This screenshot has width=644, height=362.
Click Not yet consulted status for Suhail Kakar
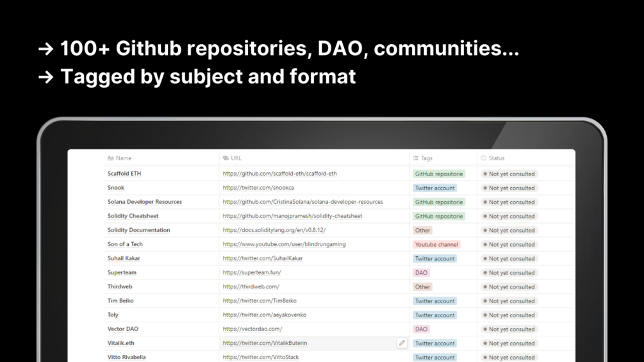tap(509, 259)
